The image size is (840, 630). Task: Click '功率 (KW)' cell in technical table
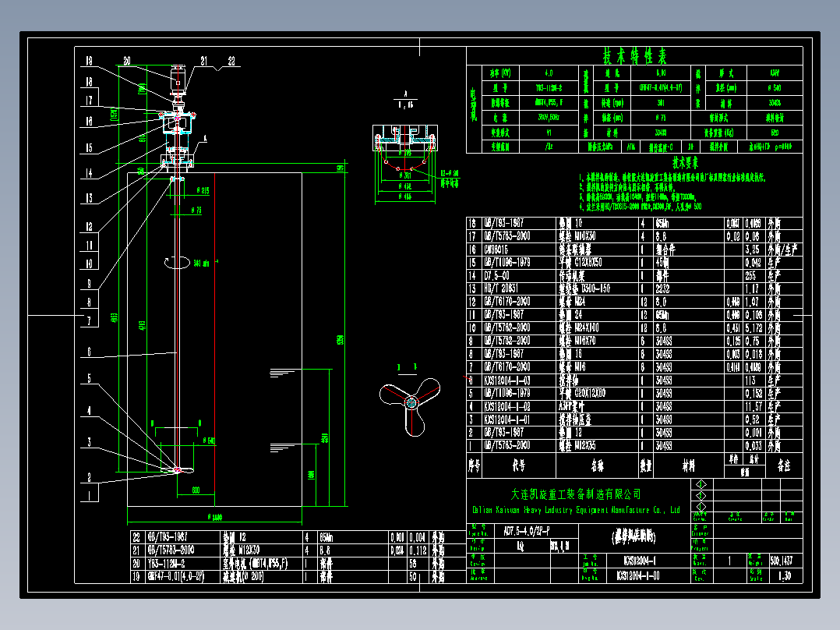500,73
